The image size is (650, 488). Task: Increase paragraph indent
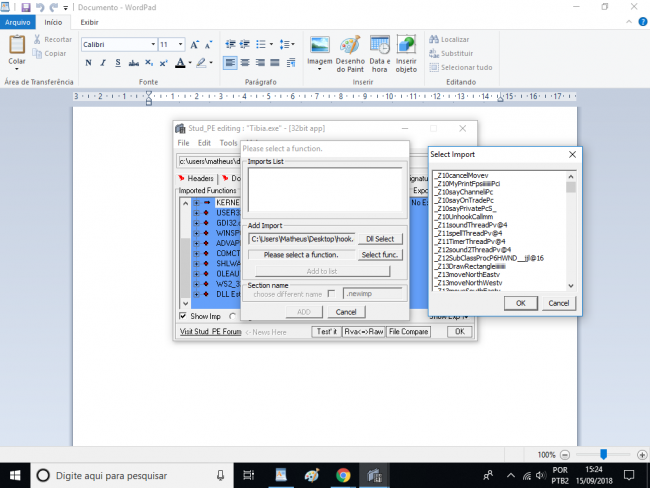pos(245,44)
